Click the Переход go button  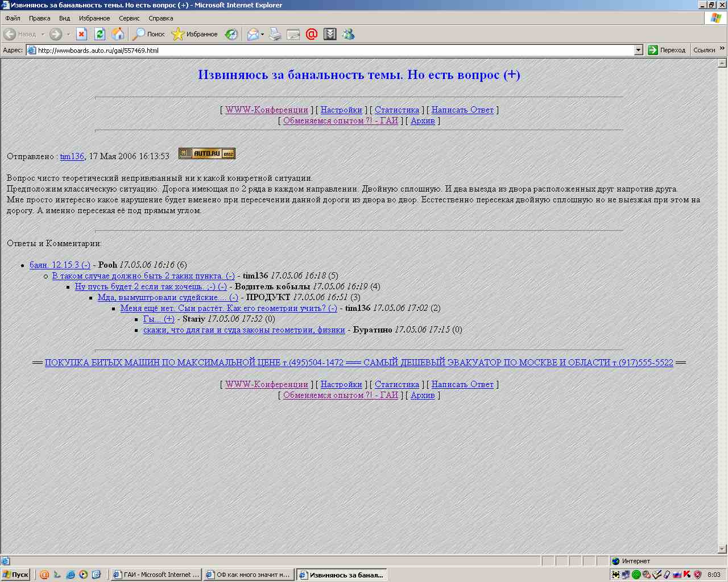pos(667,50)
